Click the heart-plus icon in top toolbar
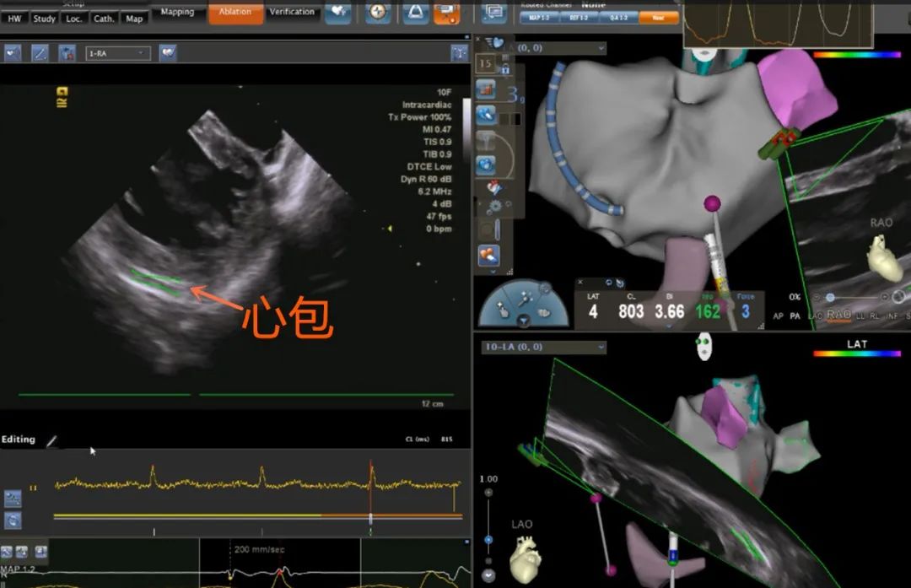The image size is (911, 588). click(337, 12)
